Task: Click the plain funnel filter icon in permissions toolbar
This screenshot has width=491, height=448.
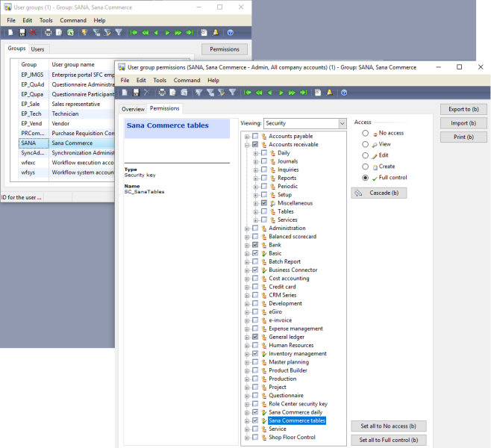Action: [232, 93]
